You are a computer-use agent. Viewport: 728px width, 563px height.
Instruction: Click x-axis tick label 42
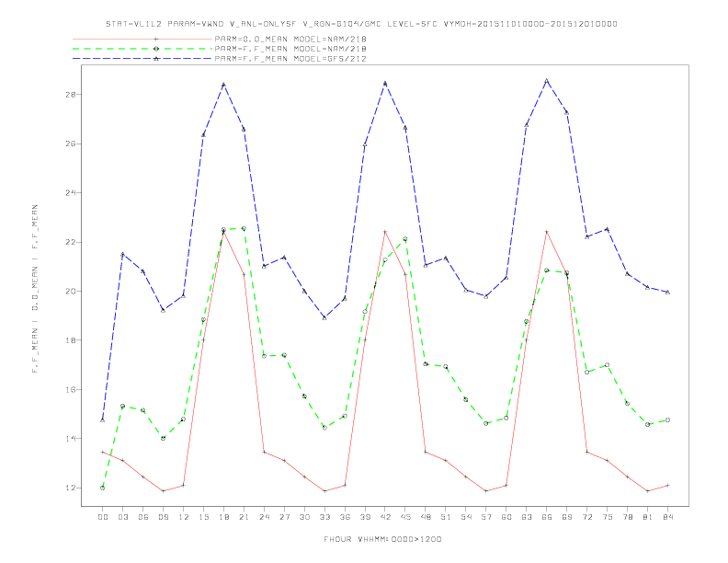click(385, 517)
